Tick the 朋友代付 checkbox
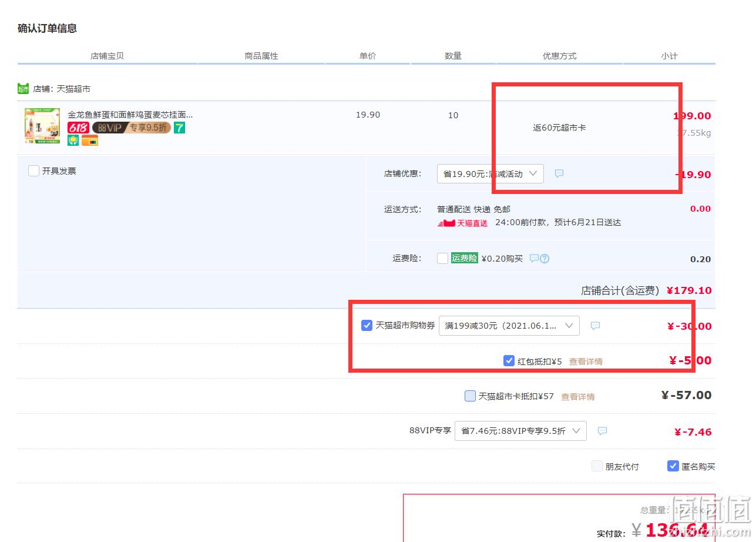The height and width of the screenshot is (542, 756). [597, 466]
